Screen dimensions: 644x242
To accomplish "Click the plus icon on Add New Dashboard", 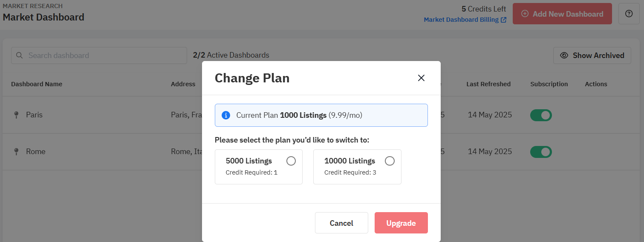I will [525, 14].
